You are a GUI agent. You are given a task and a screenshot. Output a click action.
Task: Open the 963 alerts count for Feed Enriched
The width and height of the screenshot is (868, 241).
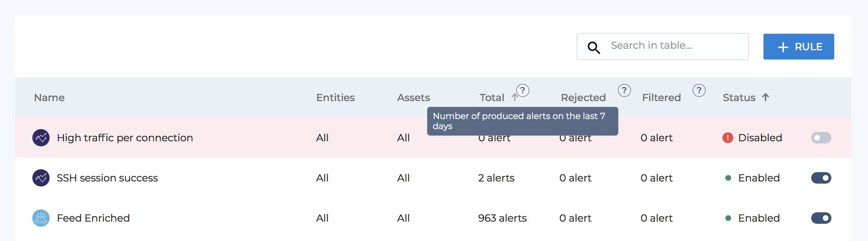coord(502,218)
